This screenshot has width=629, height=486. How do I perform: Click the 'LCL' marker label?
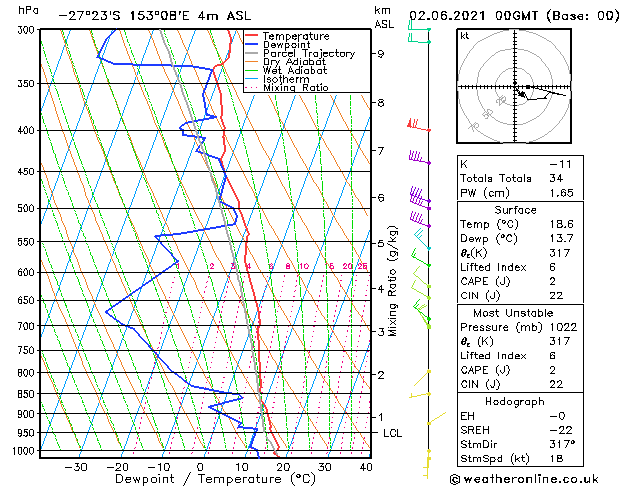[392, 433]
